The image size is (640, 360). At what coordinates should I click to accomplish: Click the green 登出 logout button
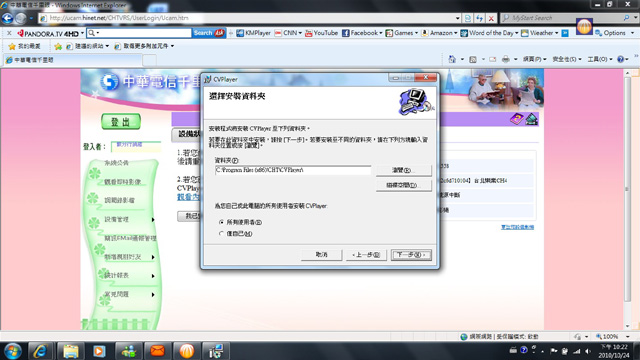tap(121, 122)
